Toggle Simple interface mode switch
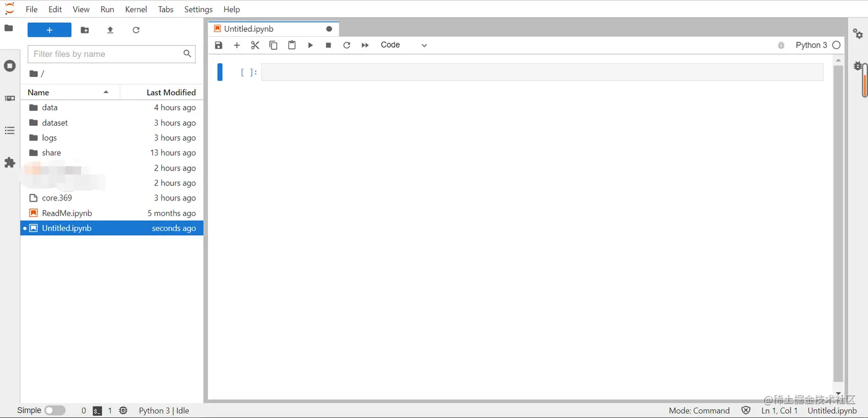 [x=55, y=411]
